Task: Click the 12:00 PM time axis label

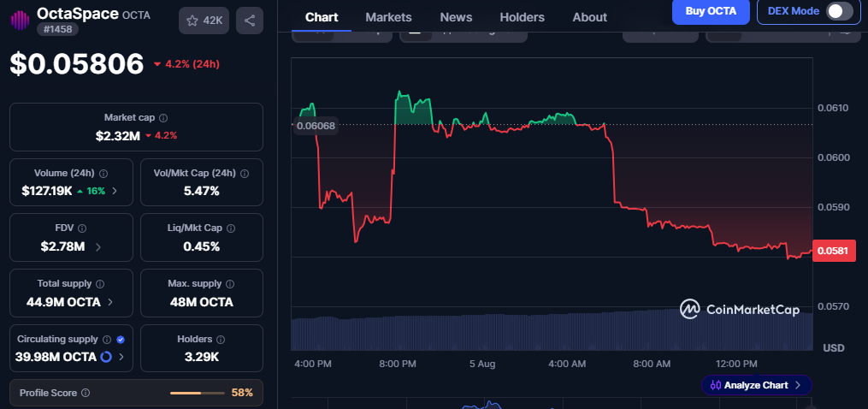Action: 735,365
